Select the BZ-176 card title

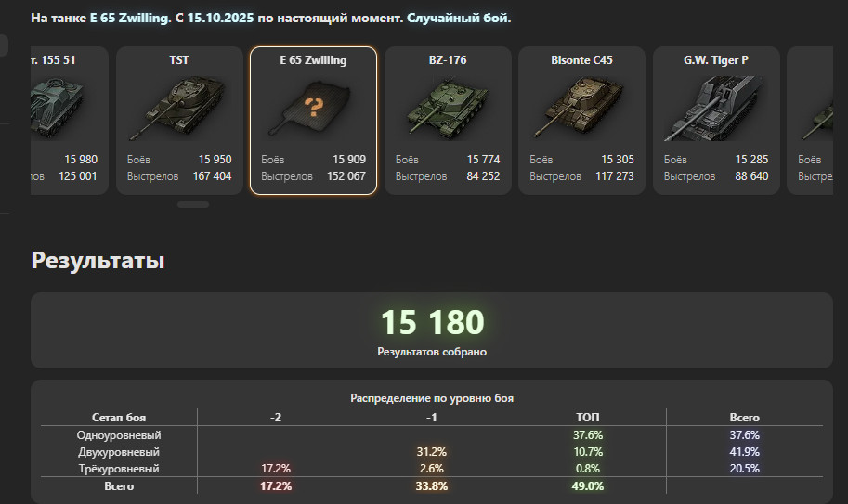pos(448,60)
